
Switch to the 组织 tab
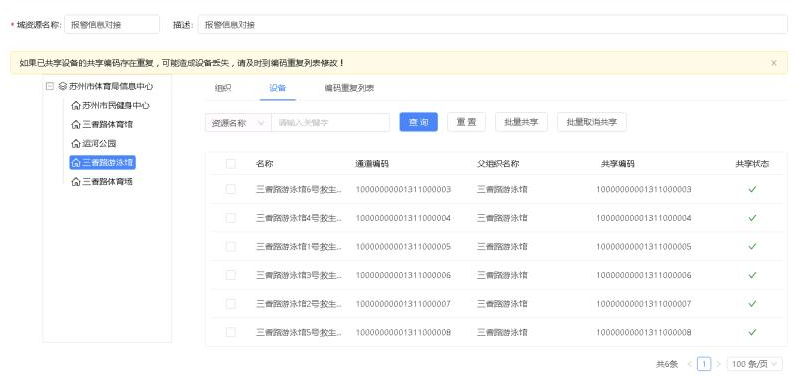point(223,88)
